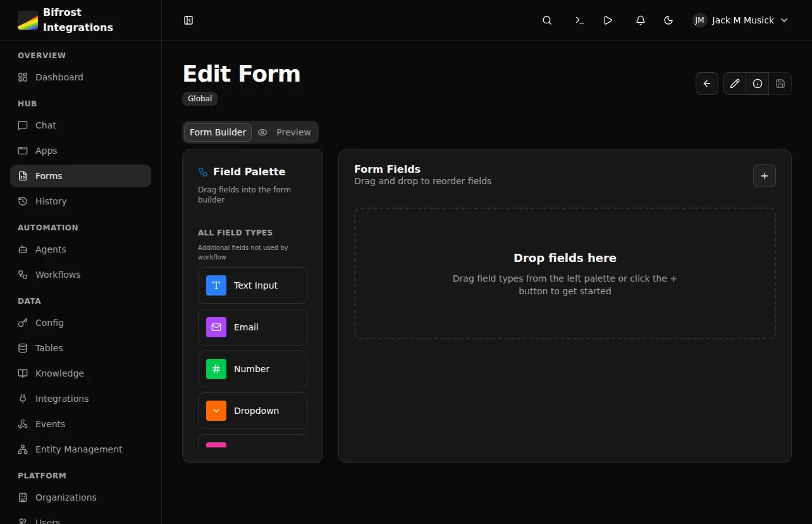This screenshot has height=524, width=812.
Task: Open notifications via the bell icon
Action: tap(640, 20)
